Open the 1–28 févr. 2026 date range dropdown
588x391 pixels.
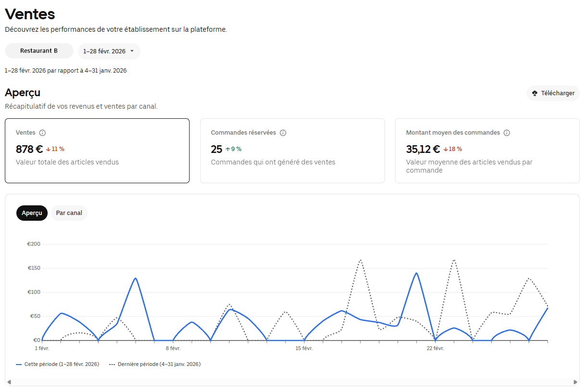[x=109, y=51]
